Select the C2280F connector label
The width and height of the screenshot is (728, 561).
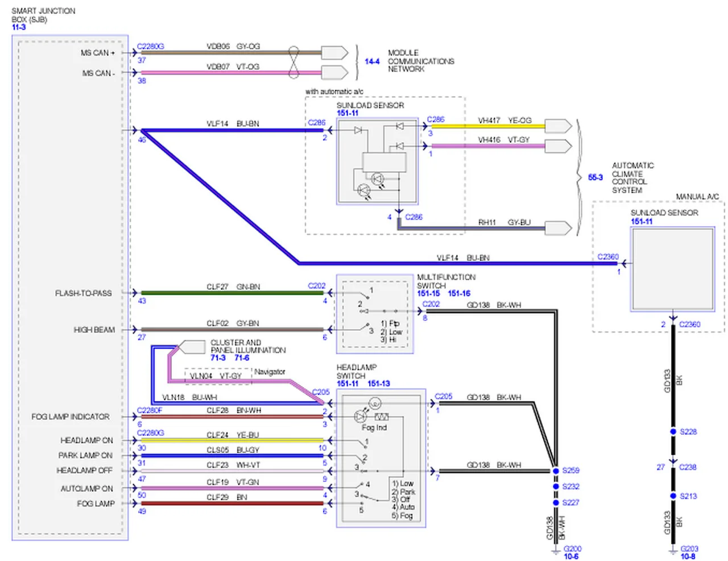click(x=150, y=410)
